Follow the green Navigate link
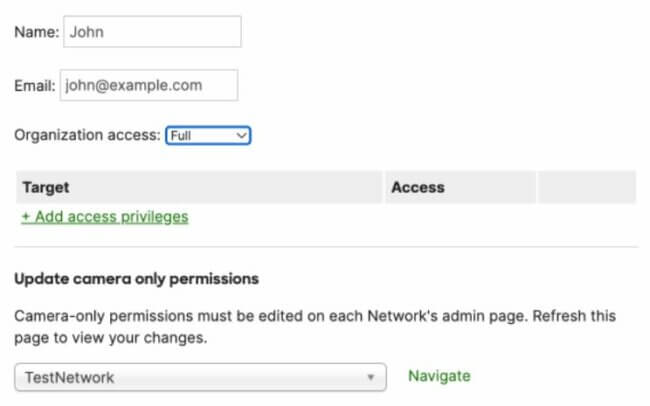The width and height of the screenshot is (650, 406). (x=439, y=376)
